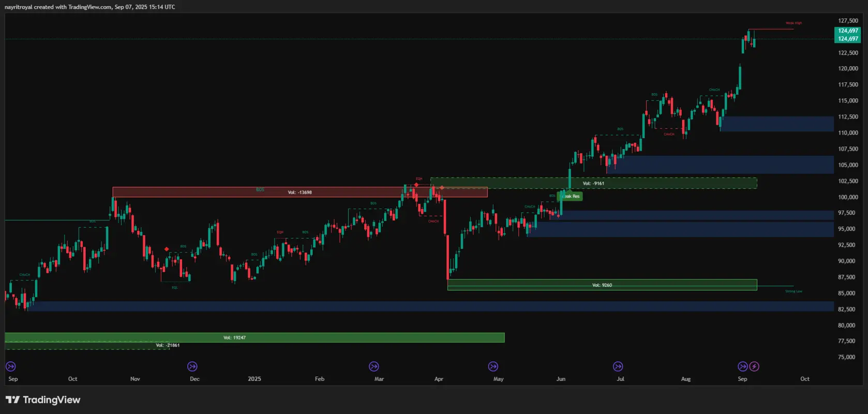Click current price tag 124,697 on dotted line
The height and width of the screenshot is (414, 868).
tap(848, 39)
